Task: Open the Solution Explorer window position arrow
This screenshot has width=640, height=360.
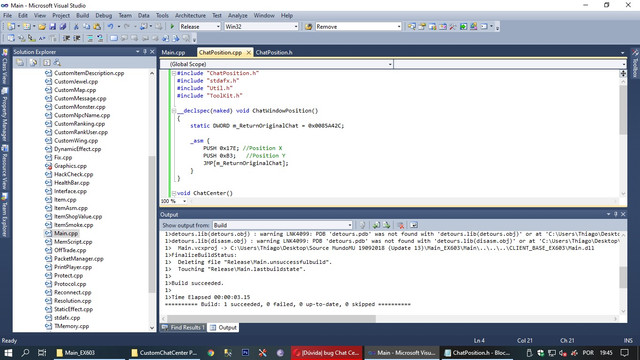Action: tap(138, 52)
